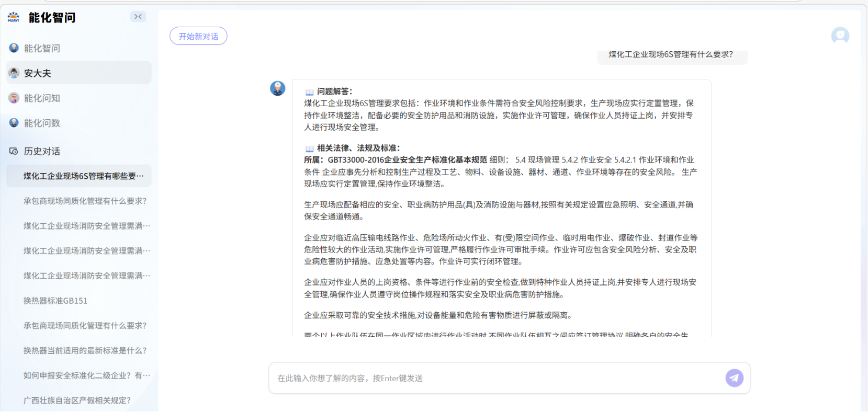This screenshot has height=412, width=868.
Task: Click the 能化智问 logo icon
Action: click(x=14, y=17)
